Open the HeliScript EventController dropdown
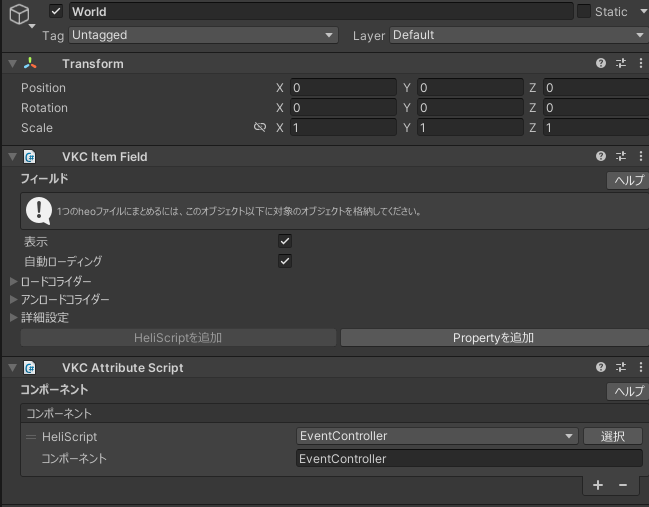Screen dimensions: 649x507 coord(437,436)
